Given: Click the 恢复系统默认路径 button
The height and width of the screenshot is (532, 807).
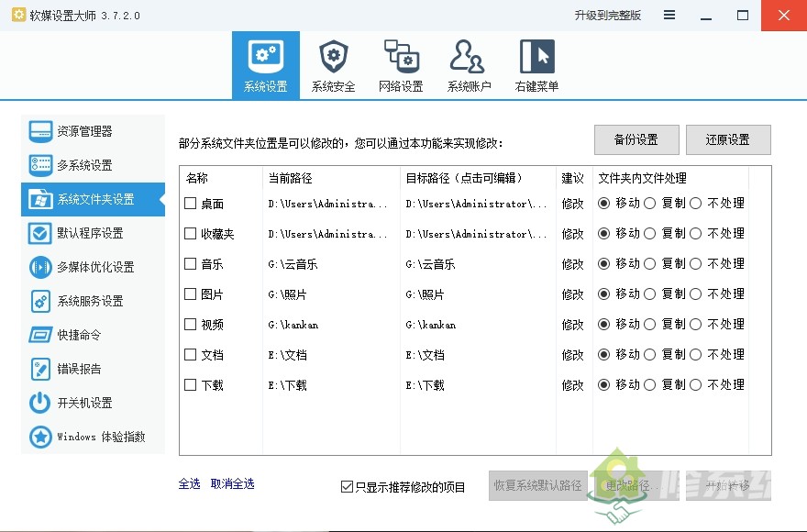Looking at the screenshot, I should click(537, 485).
